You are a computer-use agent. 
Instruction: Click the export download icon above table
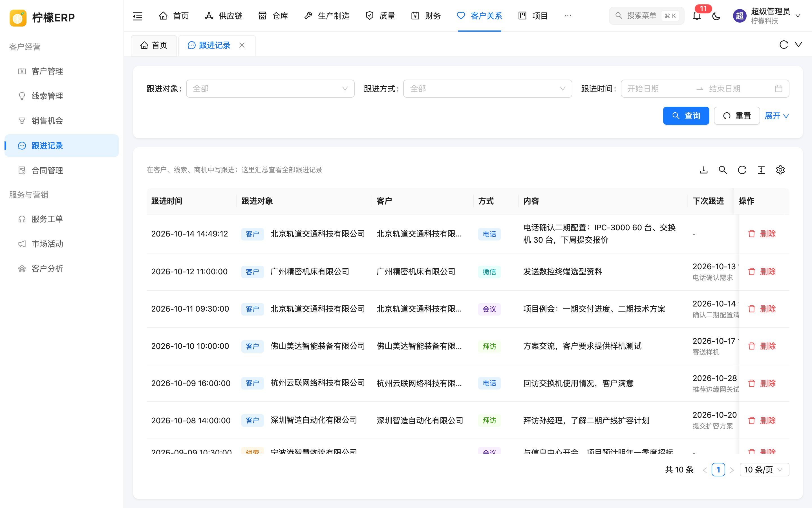pyautogui.click(x=704, y=170)
